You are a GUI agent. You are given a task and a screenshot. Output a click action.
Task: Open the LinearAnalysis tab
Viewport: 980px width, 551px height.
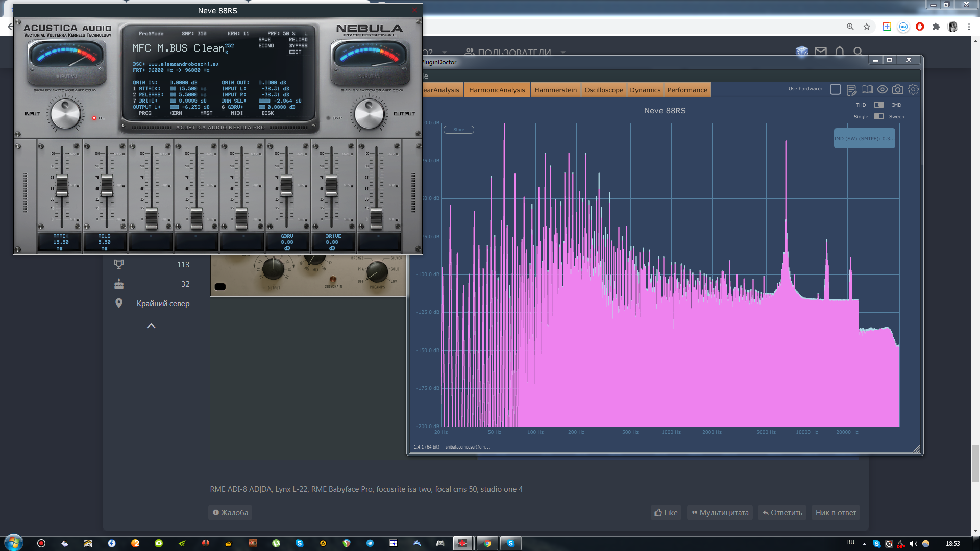[x=442, y=90]
